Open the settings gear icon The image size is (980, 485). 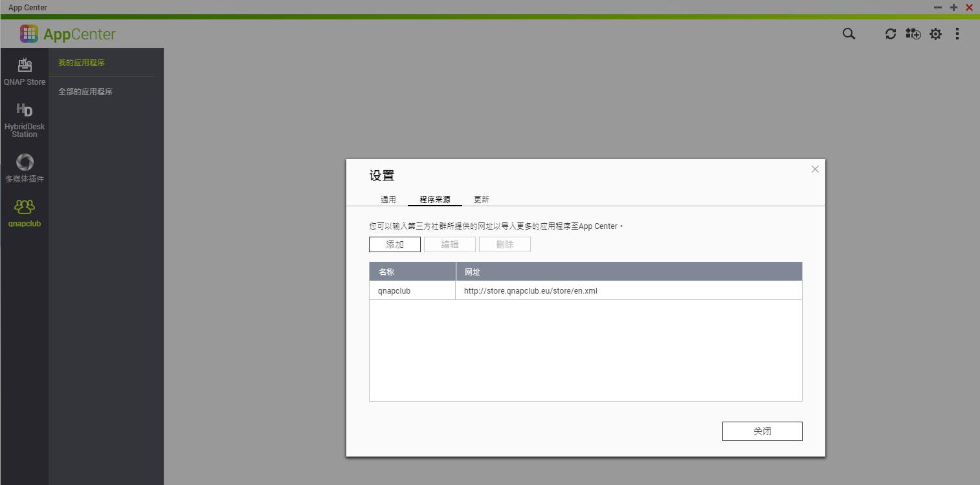(935, 34)
